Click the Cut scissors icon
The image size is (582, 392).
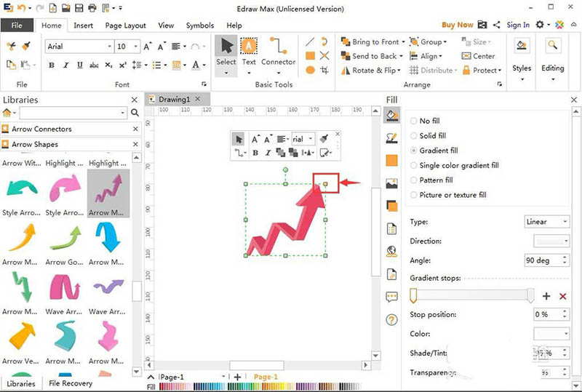tap(11, 46)
